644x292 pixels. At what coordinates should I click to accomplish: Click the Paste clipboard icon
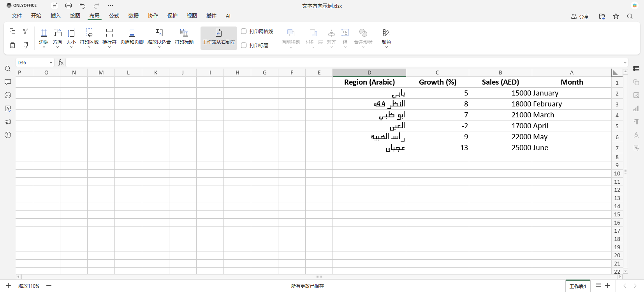coord(12,45)
